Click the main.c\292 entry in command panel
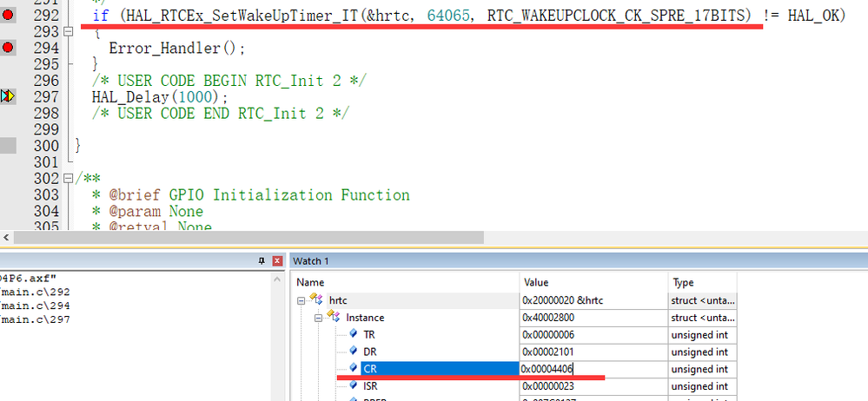This screenshot has height=401, width=868. (36, 292)
